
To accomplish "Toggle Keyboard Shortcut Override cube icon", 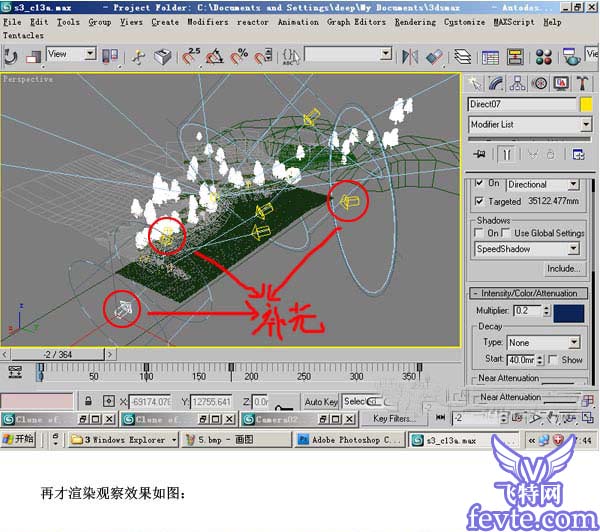I will pyautogui.click(x=163, y=57).
